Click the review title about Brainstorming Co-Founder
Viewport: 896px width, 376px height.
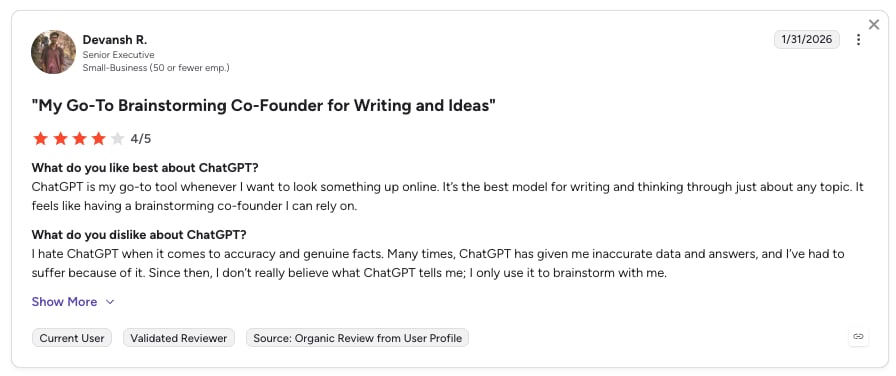point(263,106)
